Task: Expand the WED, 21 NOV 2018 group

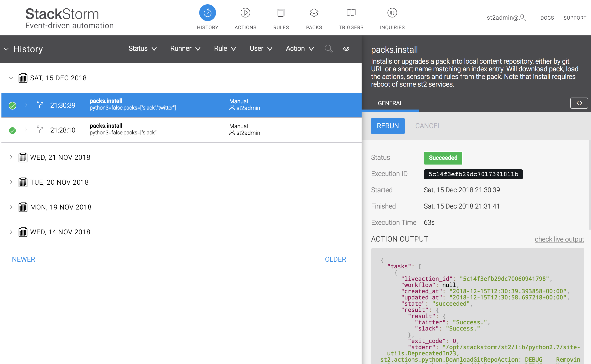Action: point(11,157)
